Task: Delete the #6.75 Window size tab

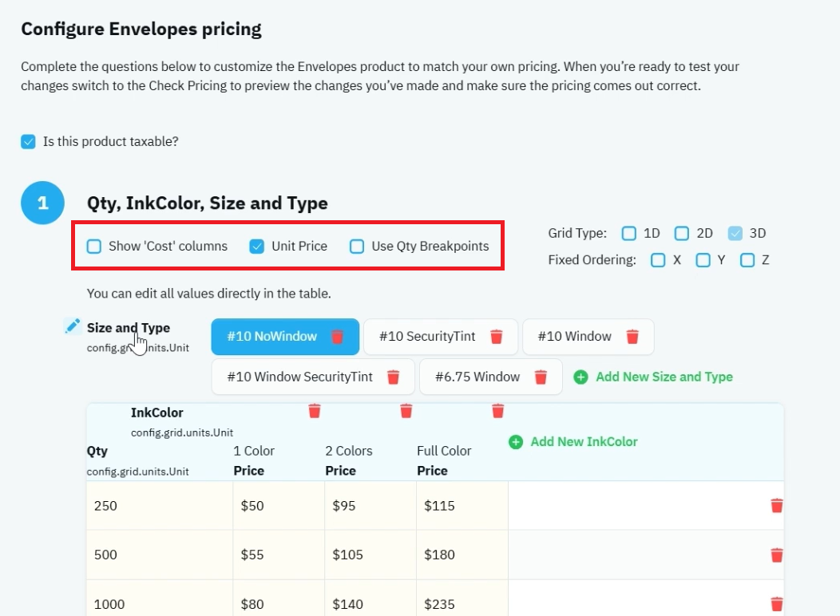Action: coord(541,377)
